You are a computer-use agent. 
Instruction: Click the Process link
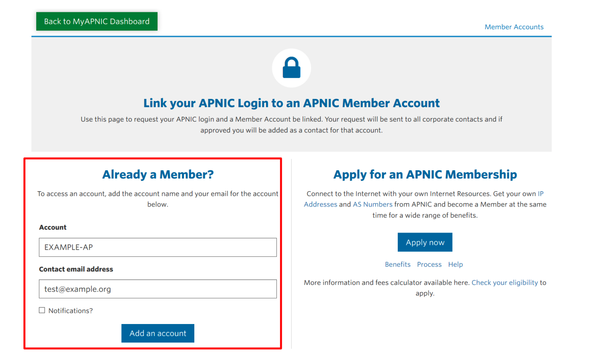pos(429,264)
